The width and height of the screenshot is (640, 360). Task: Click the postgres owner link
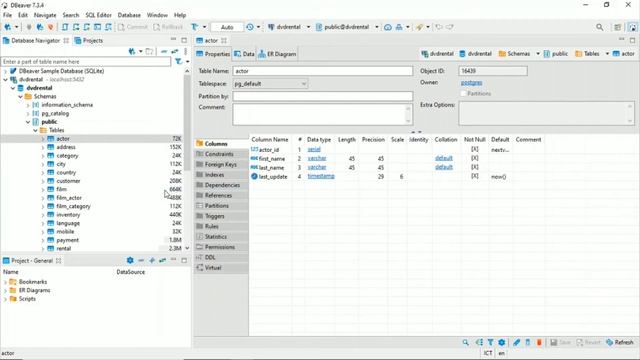click(x=471, y=82)
